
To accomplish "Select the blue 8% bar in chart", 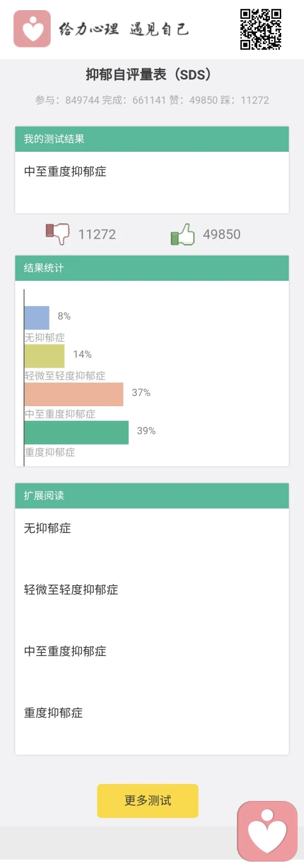I will (x=37, y=318).
